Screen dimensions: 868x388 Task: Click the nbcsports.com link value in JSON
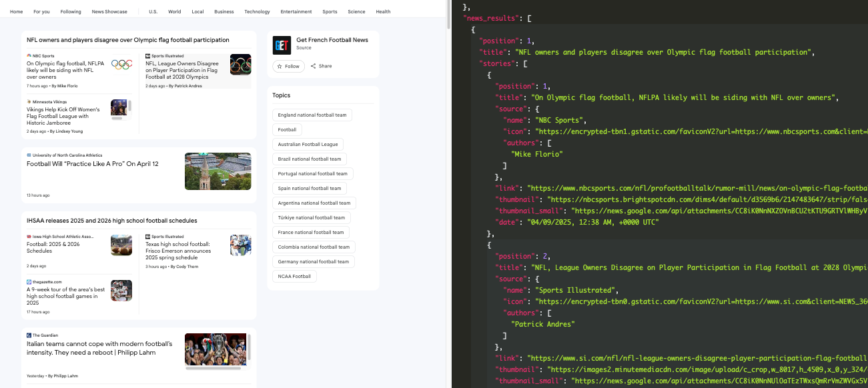point(697,188)
